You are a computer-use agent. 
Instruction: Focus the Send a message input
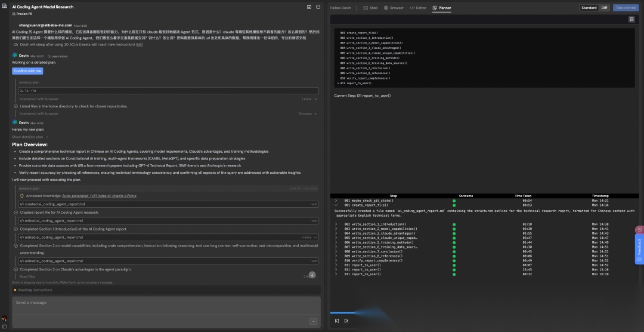166,306
